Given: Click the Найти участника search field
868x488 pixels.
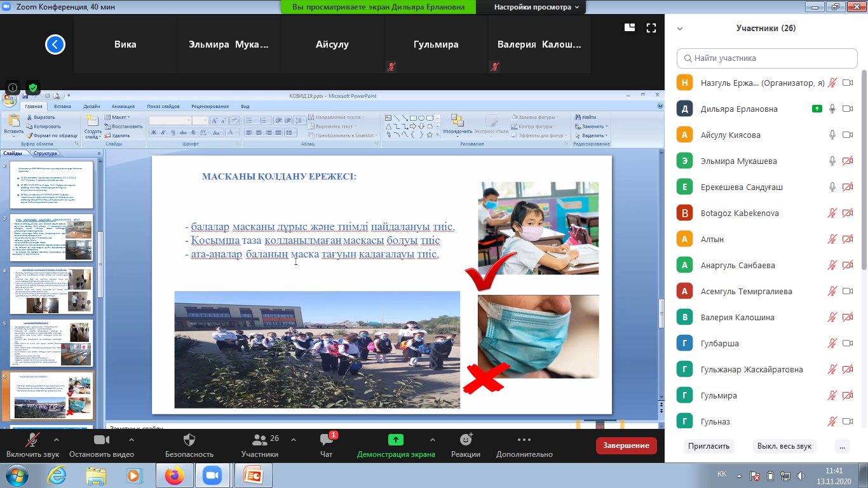Looking at the screenshot, I should [767, 58].
